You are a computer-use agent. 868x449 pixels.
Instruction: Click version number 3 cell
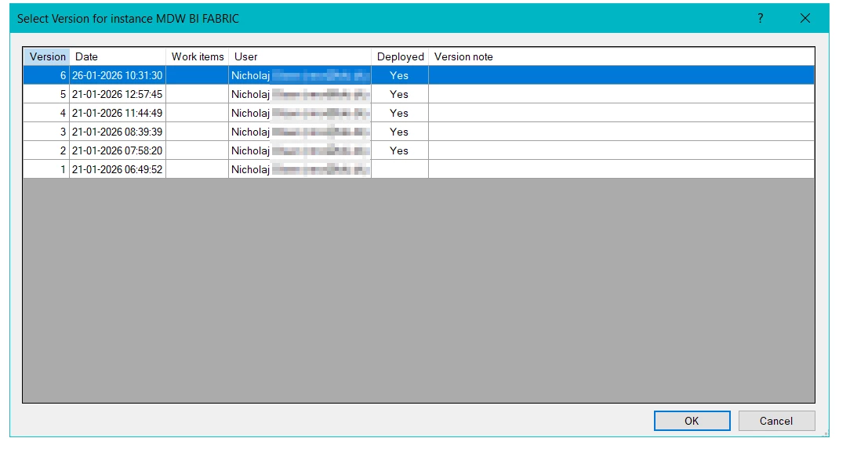[x=46, y=132]
